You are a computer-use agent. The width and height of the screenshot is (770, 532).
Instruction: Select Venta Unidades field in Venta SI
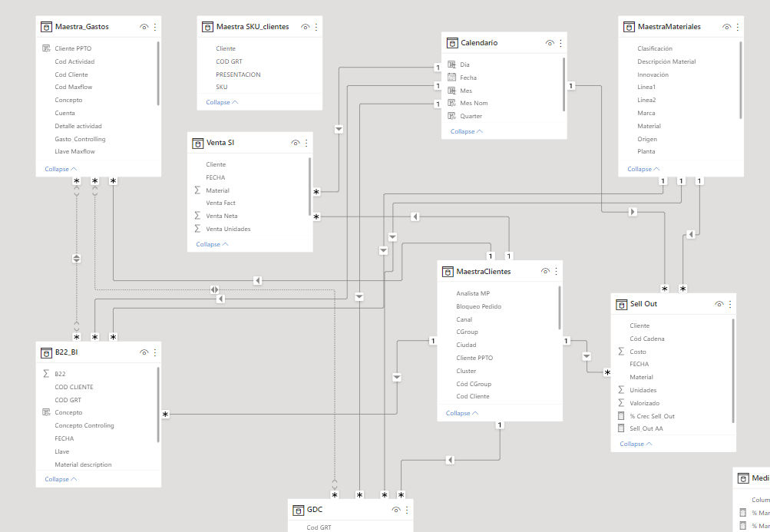[x=228, y=229]
